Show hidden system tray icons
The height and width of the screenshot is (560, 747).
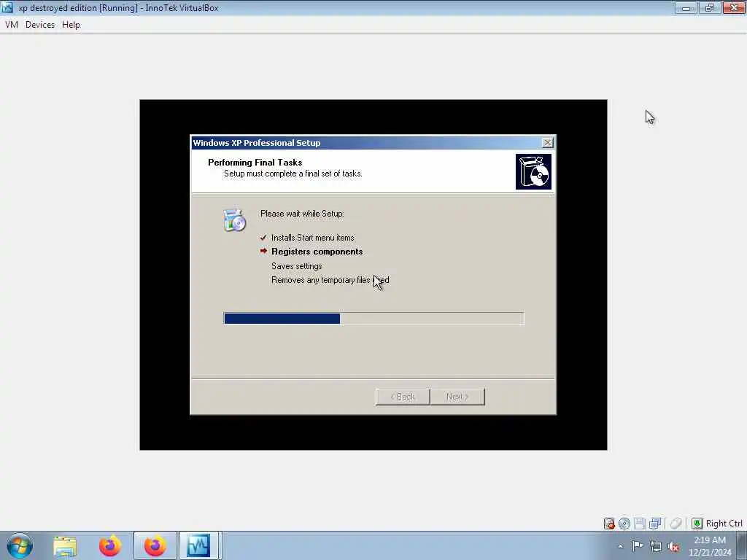(620, 546)
